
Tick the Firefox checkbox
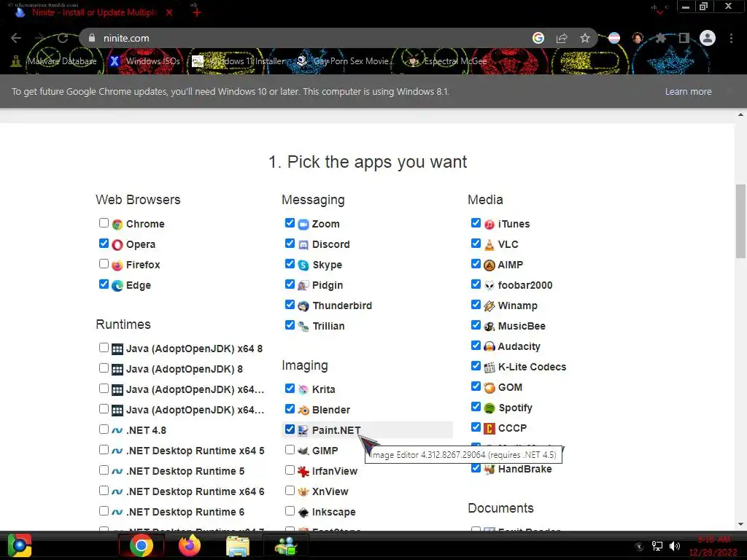pyautogui.click(x=104, y=264)
